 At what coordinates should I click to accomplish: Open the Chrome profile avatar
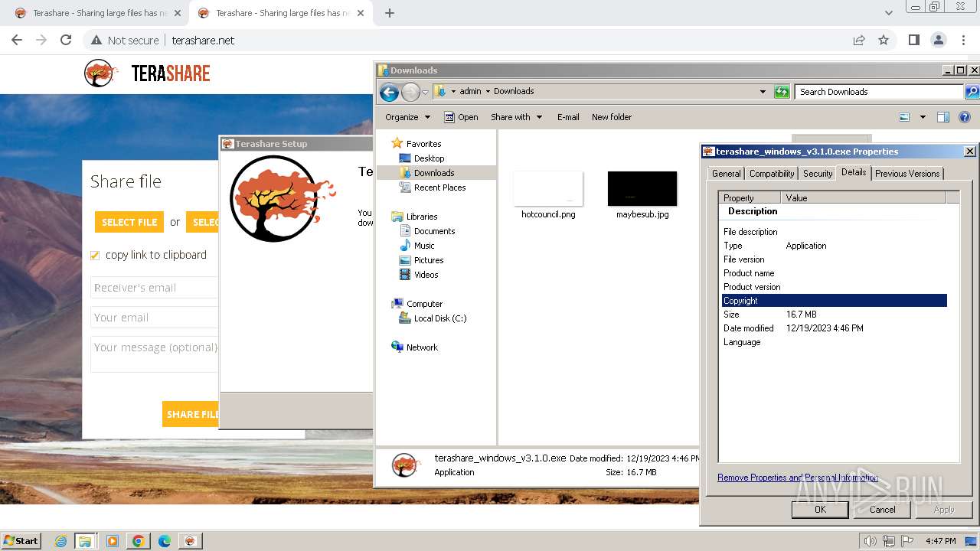click(938, 40)
